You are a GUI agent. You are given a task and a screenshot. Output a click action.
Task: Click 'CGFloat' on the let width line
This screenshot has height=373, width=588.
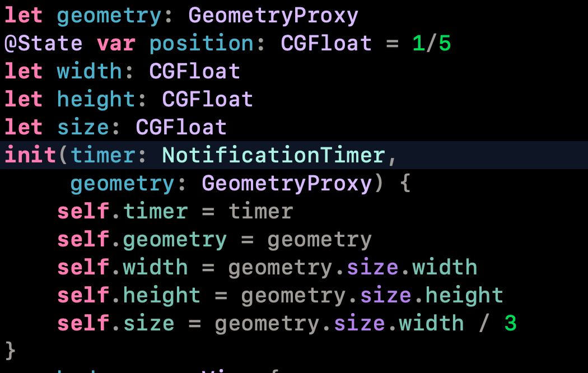195,71
